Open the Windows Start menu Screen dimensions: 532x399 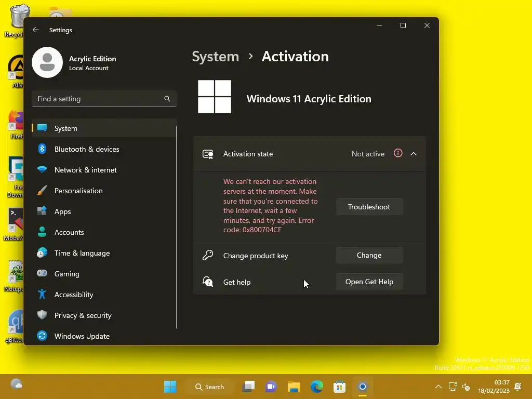click(x=170, y=387)
